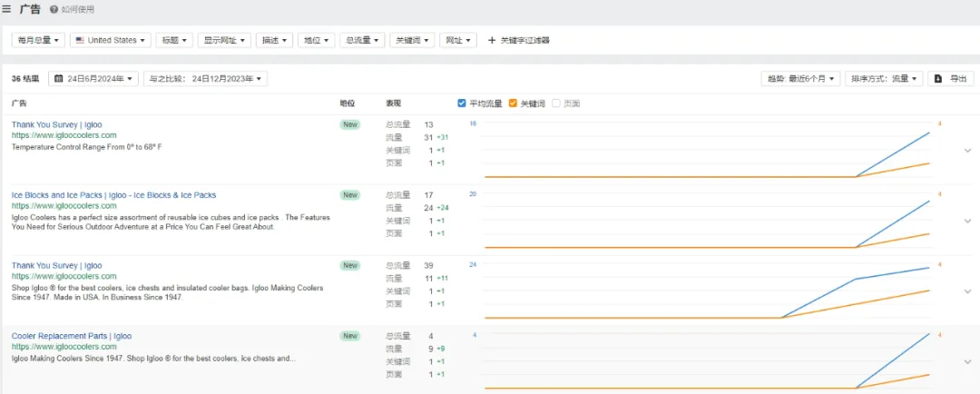This screenshot has width=980, height=394.
Task: Click the 如何使用 help link
Action: pyautogui.click(x=72, y=10)
